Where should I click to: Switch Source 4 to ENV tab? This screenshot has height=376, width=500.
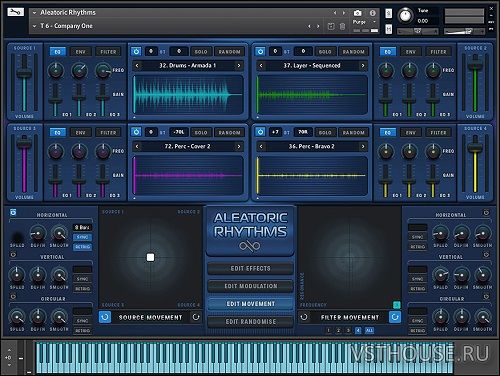click(411, 132)
